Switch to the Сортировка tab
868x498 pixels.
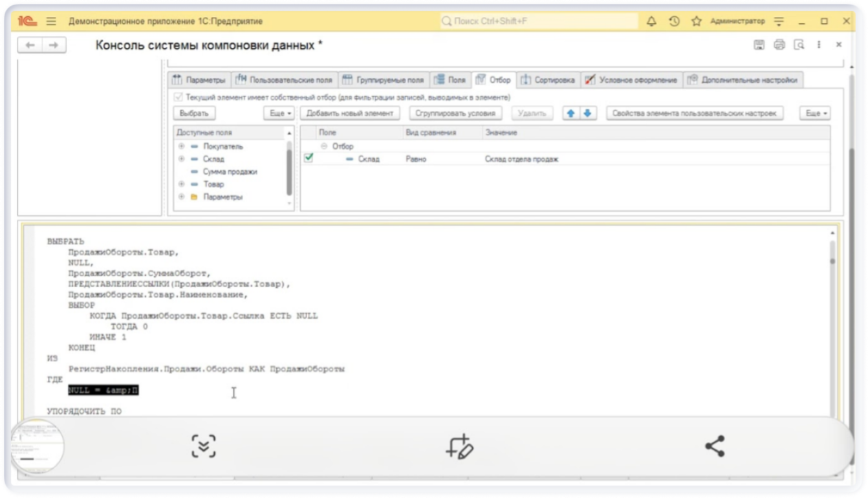point(548,80)
